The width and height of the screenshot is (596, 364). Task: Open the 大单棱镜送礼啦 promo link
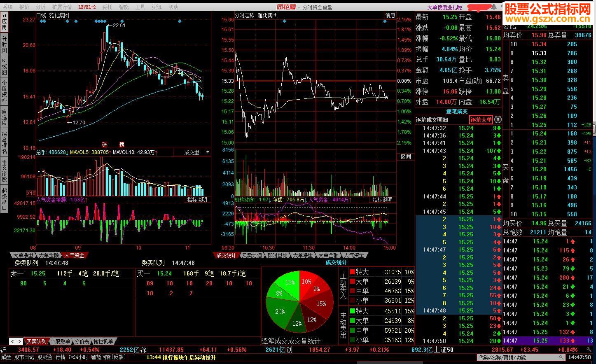444,7
